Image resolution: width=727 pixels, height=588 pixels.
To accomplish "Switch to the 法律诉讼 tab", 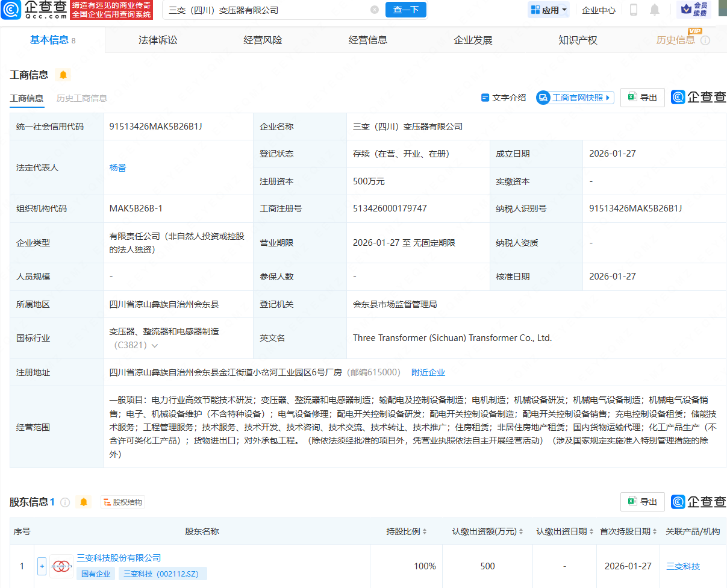I will click(x=158, y=40).
